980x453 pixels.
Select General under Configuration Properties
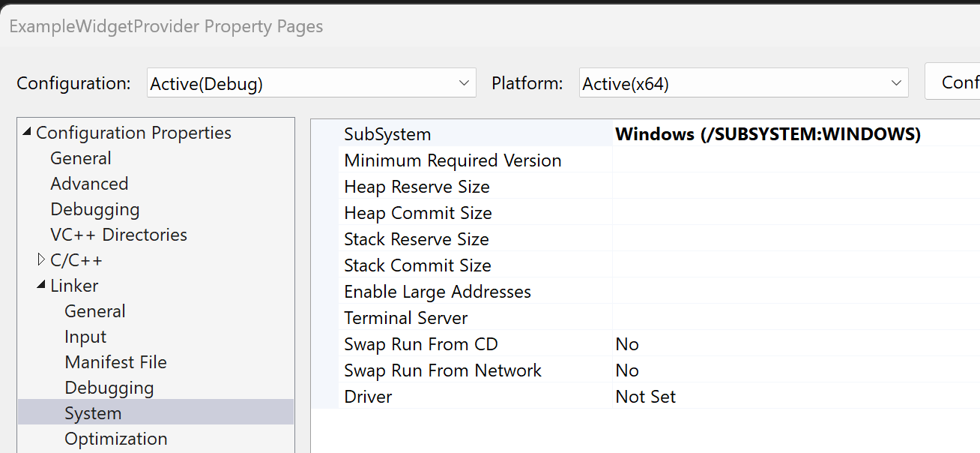tap(80, 157)
